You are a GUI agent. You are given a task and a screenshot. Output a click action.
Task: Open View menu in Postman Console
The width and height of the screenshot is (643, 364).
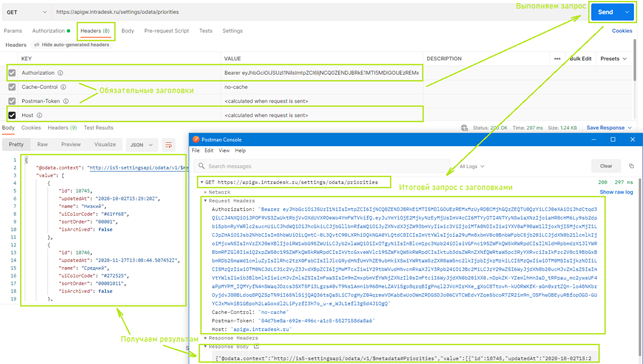(x=224, y=151)
